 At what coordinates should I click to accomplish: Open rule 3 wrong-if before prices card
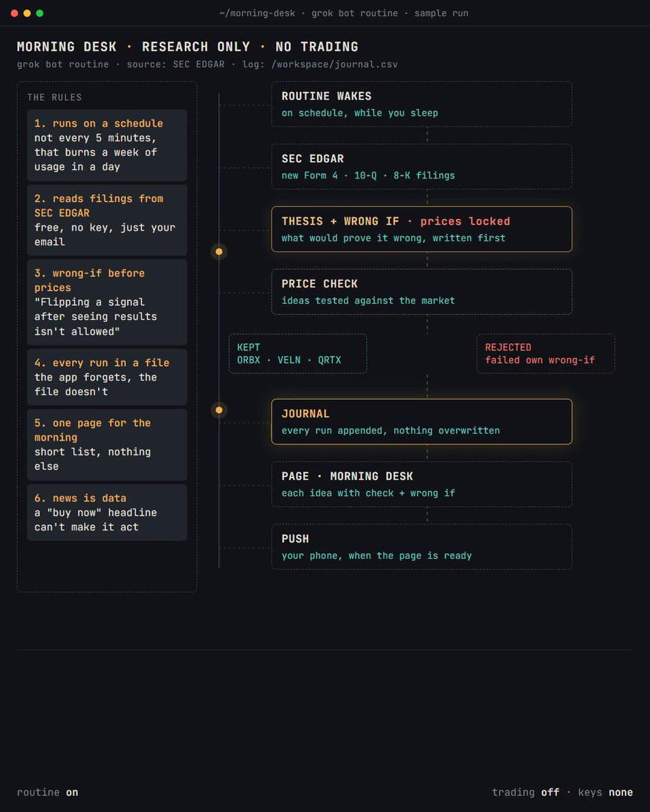tap(107, 302)
